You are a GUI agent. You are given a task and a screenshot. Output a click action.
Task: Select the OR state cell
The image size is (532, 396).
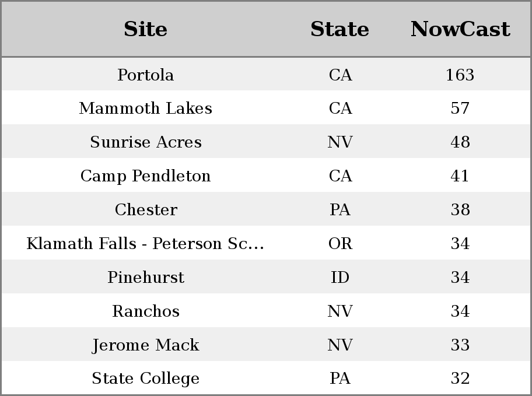pos(340,243)
